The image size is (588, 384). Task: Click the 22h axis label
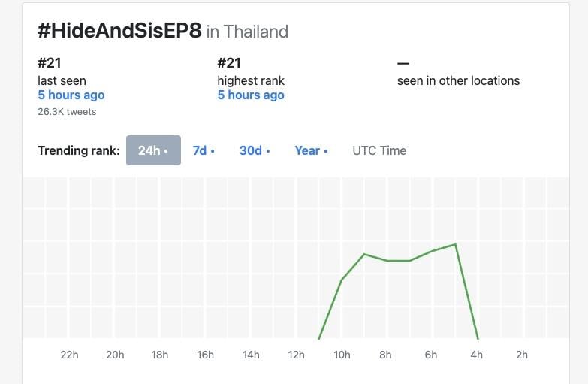tap(69, 355)
